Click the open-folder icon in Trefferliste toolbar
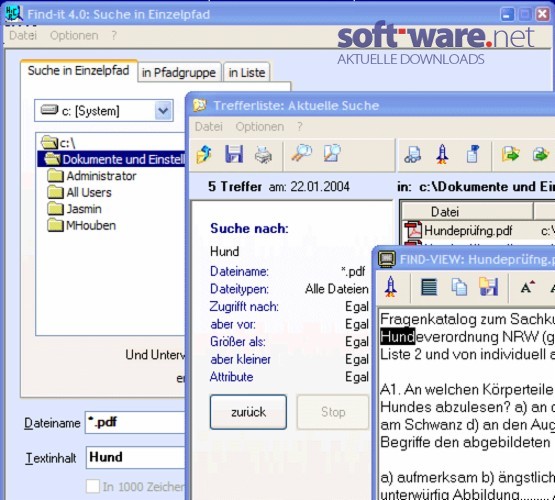 204,154
